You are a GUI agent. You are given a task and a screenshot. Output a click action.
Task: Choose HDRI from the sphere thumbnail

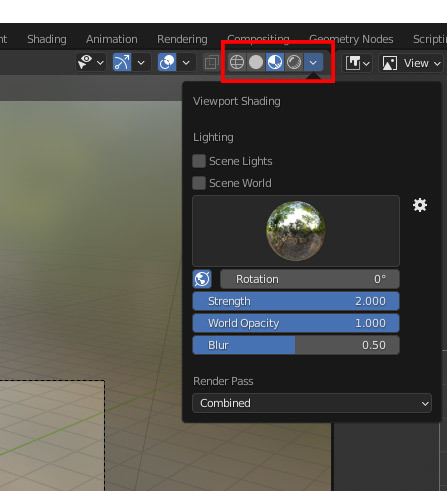[296, 231]
